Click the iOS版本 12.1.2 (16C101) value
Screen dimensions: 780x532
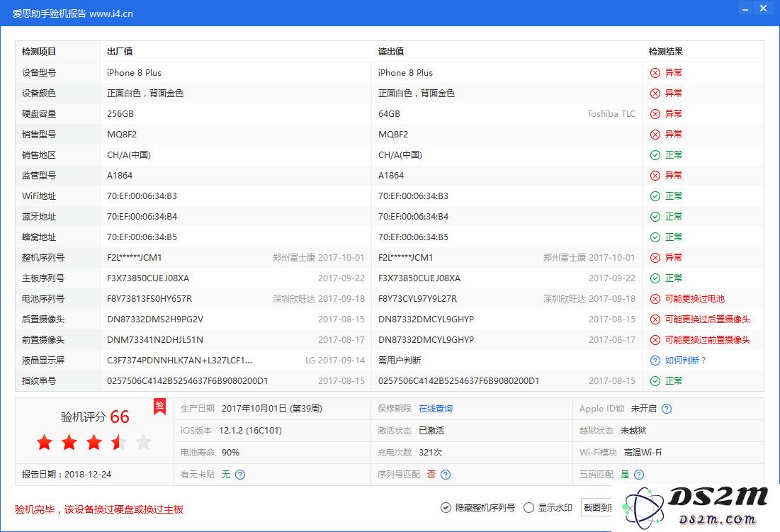pyautogui.click(x=250, y=431)
